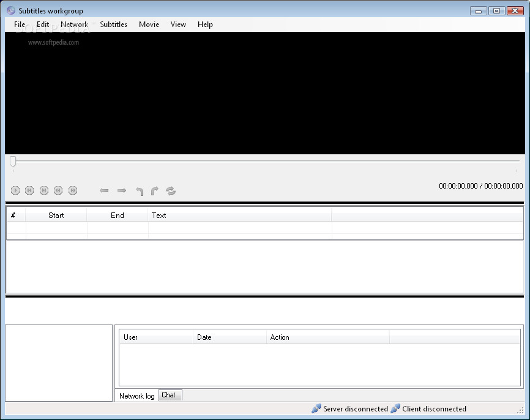
Task: Click the Client disconnected status text
Action: (x=435, y=409)
